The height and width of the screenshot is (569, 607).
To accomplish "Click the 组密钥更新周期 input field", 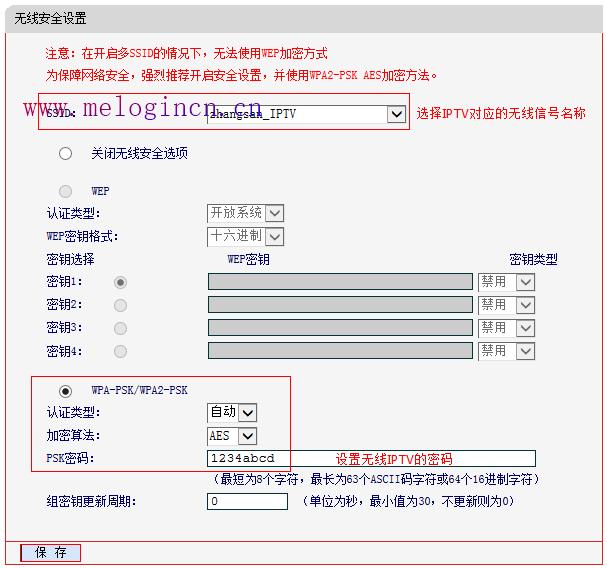I will 247,501.
